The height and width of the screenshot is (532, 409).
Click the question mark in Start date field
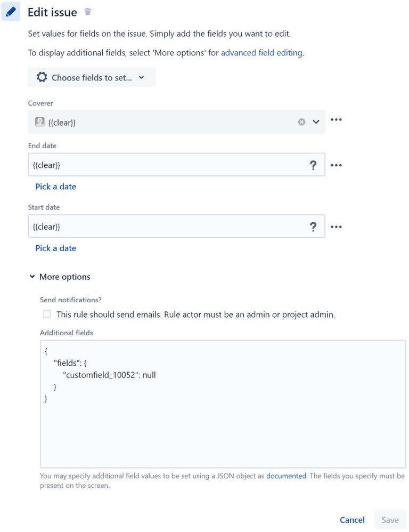tap(314, 227)
